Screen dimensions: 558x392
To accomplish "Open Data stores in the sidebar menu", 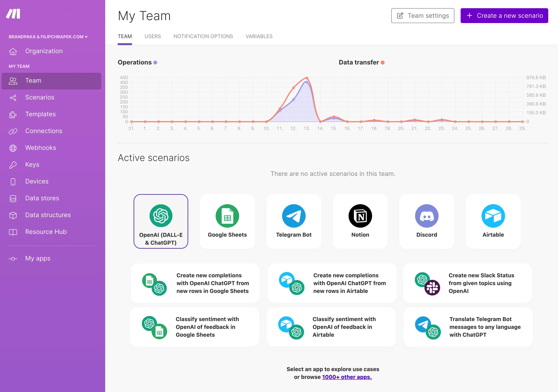I will (x=51, y=198).
